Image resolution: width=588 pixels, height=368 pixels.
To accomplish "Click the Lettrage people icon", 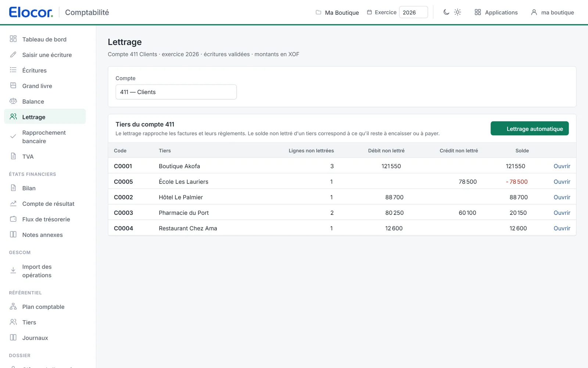I will click(x=13, y=117).
